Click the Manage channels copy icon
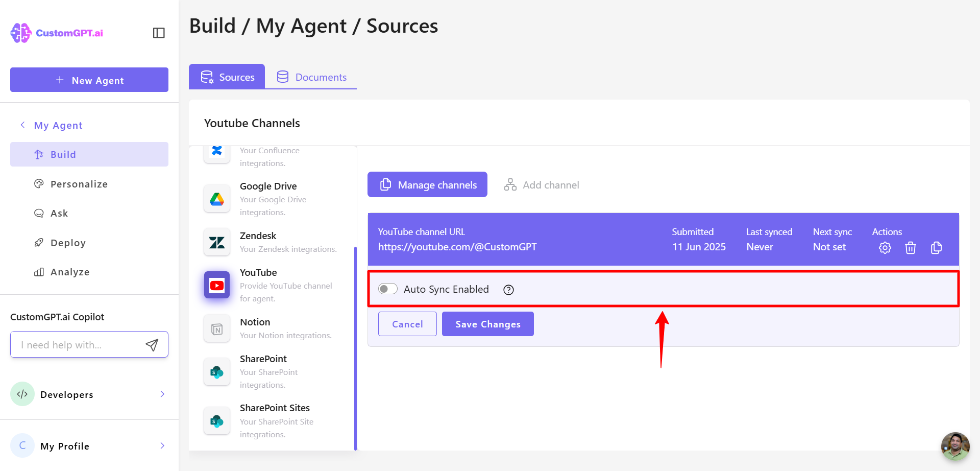Screen dimensions: 980x471 (386, 184)
